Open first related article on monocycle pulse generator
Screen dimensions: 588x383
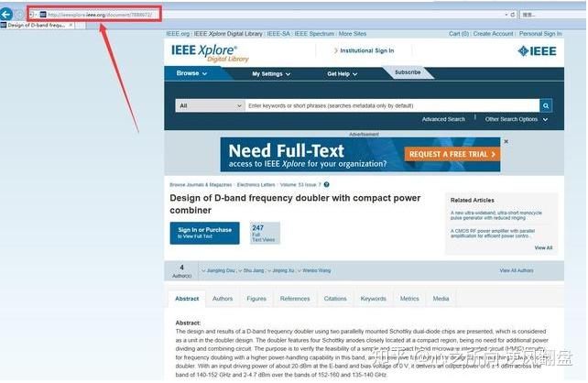(x=495, y=215)
